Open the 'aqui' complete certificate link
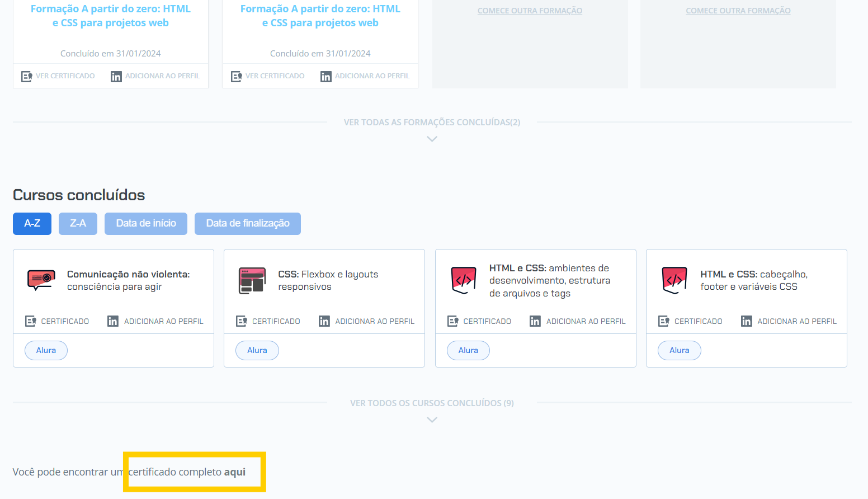This screenshot has height=499, width=868. point(235,472)
